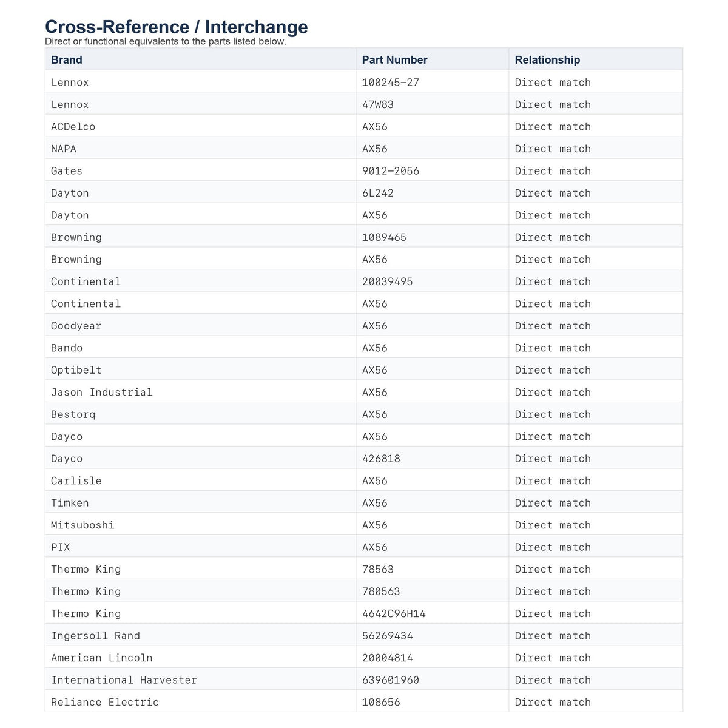Click the Jason Industrial brand cell

[x=200, y=393]
